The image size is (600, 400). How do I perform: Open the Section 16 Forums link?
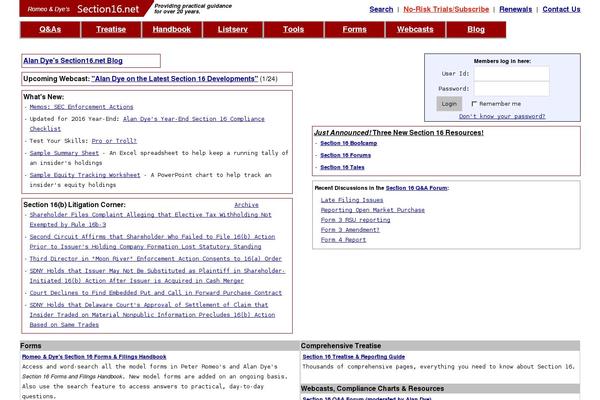(346, 155)
